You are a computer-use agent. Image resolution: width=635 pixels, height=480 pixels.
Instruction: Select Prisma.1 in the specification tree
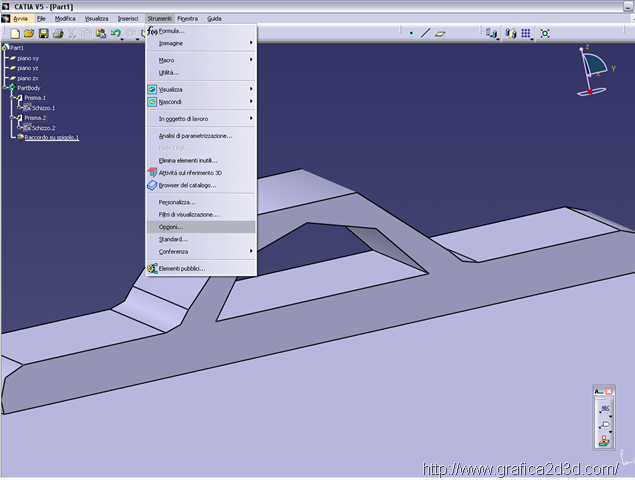pos(42,98)
